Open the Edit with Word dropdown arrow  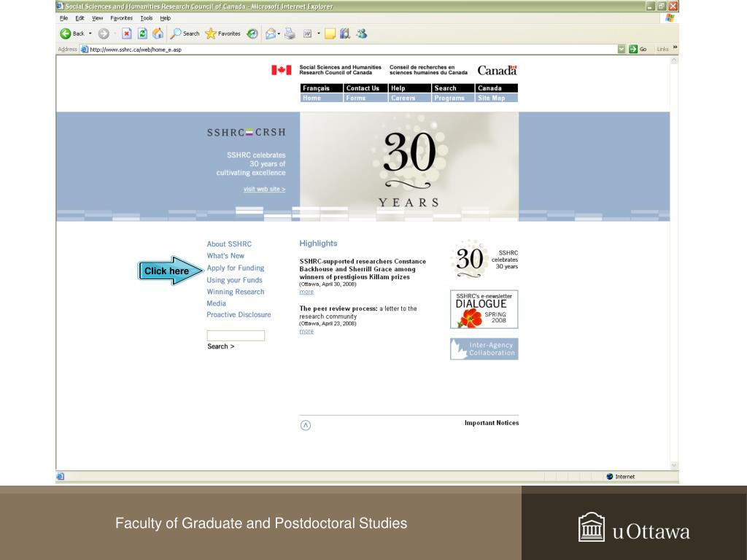(319, 34)
